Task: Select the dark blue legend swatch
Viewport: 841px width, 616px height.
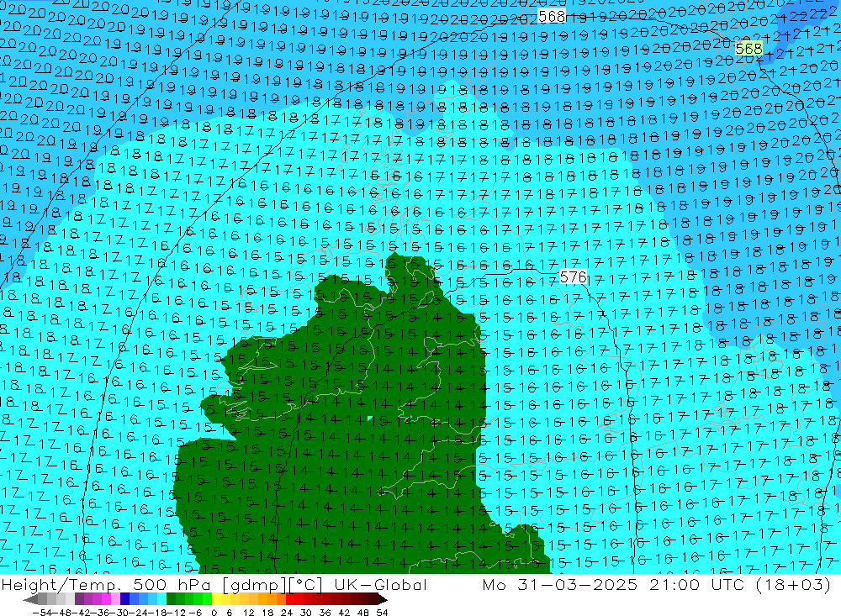Action: 125,599
